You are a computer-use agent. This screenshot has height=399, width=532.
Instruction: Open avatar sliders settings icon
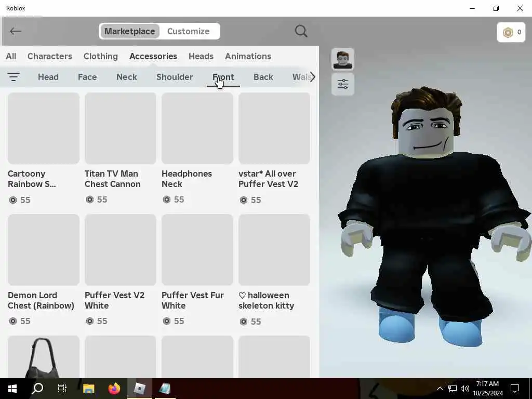click(343, 84)
